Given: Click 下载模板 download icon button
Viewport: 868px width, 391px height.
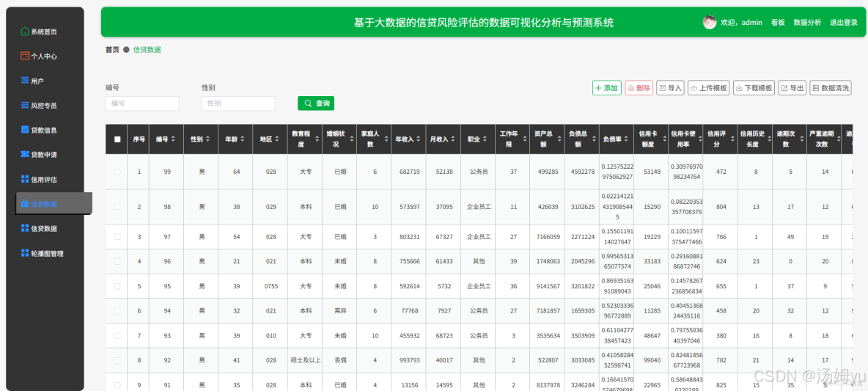Looking at the screenshot, I should (x=754, y=88).
